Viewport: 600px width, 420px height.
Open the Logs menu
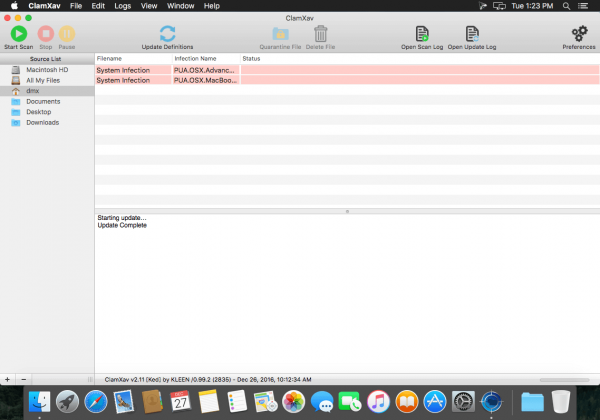pos(122,6)
